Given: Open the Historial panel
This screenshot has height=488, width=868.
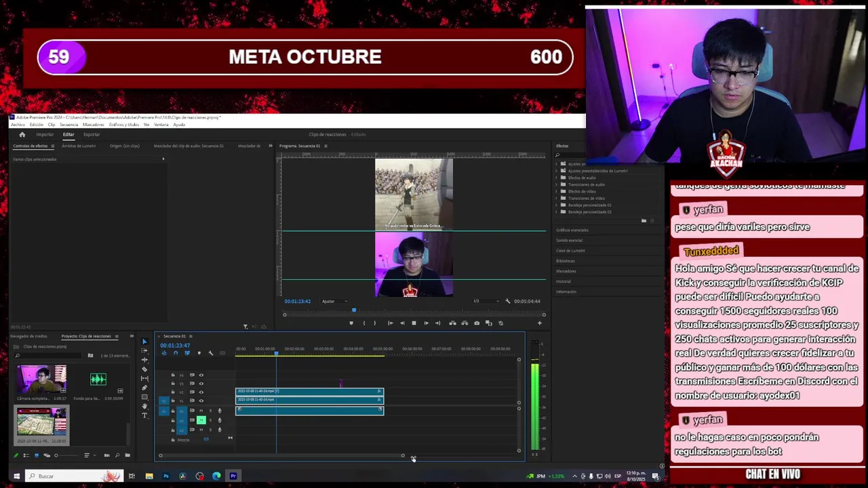Looking at the screenshot, I should [x=564, y=281].
